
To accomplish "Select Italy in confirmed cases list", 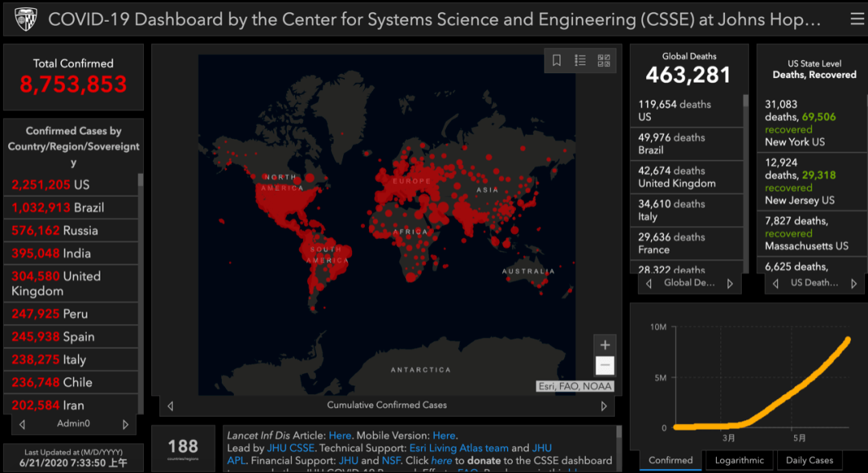I will point(71,360).
